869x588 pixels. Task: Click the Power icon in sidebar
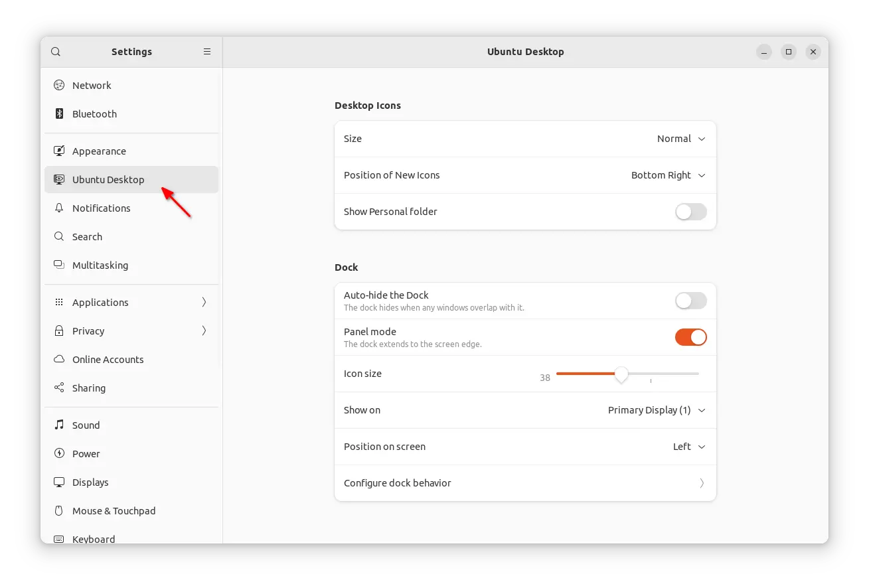click(x=59, y=453)
